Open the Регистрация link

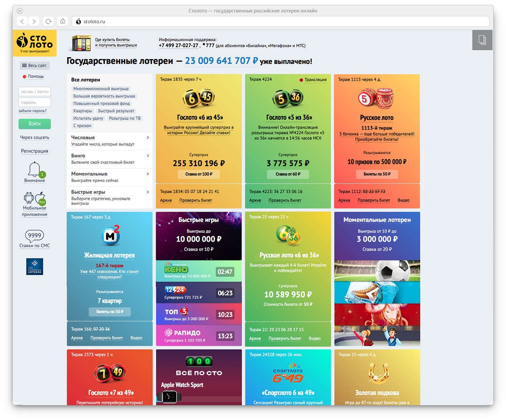[34, 151]
